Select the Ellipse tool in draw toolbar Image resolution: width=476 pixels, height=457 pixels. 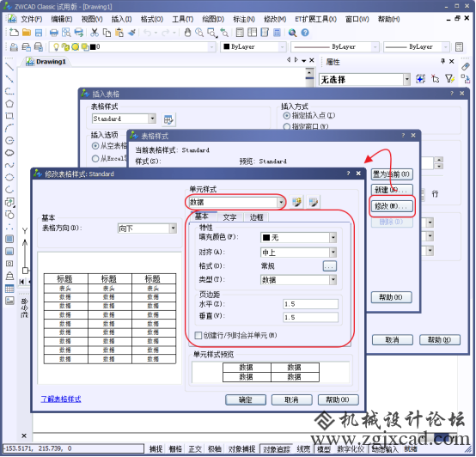(9, 177)
